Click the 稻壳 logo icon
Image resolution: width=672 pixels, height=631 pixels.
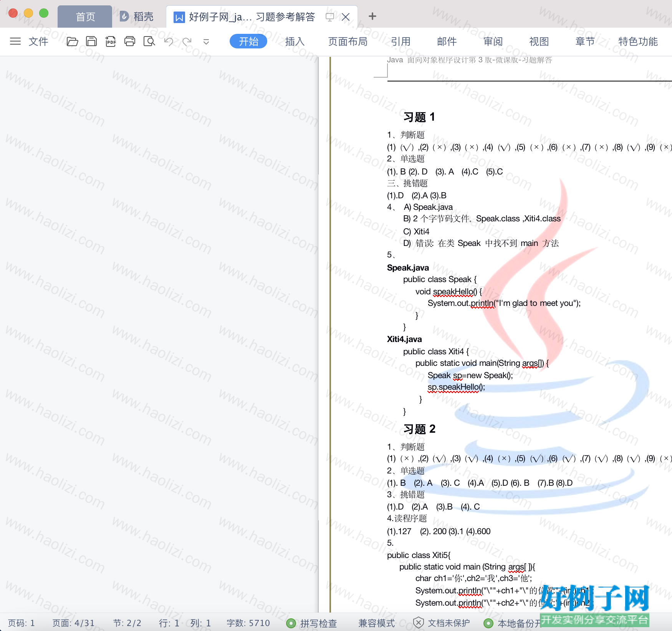pos(124,17)
